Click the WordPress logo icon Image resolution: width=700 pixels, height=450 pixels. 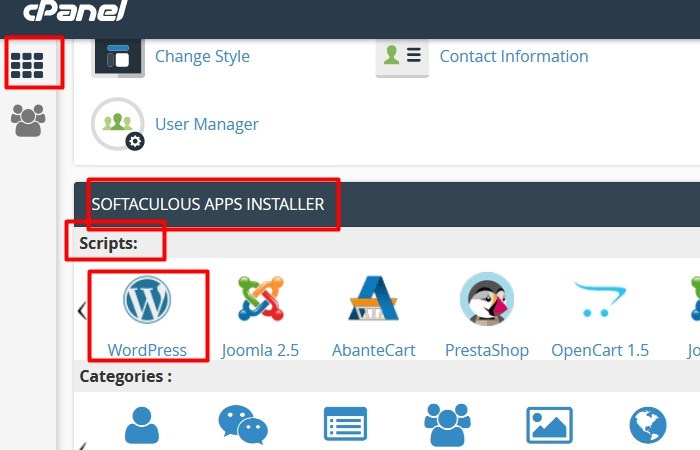click(147, 300)
